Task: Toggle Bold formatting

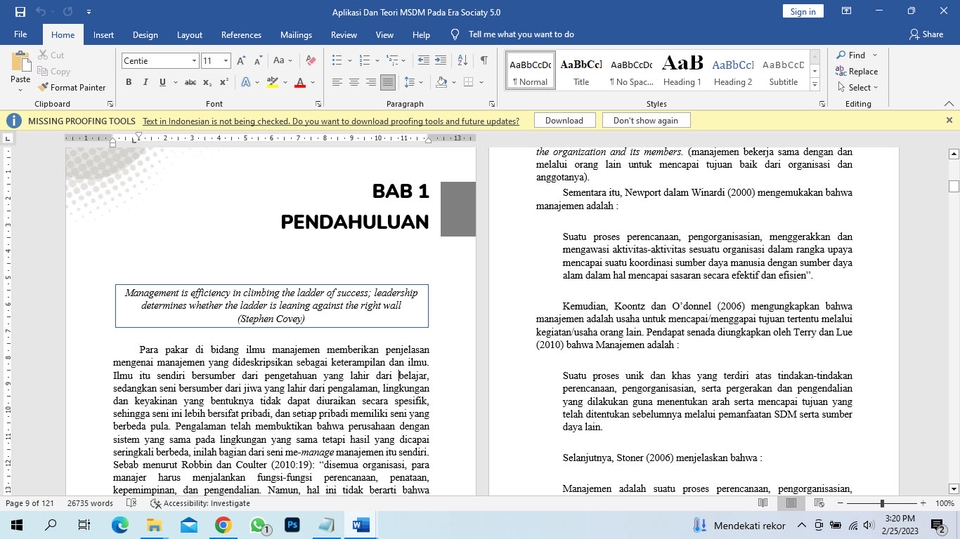Action: pos(129,82)
